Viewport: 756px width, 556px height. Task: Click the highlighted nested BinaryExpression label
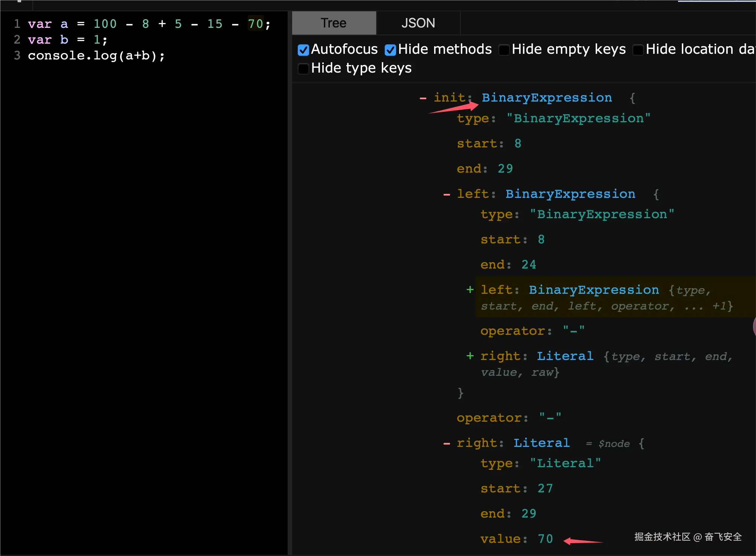click(x=594, y=290)
